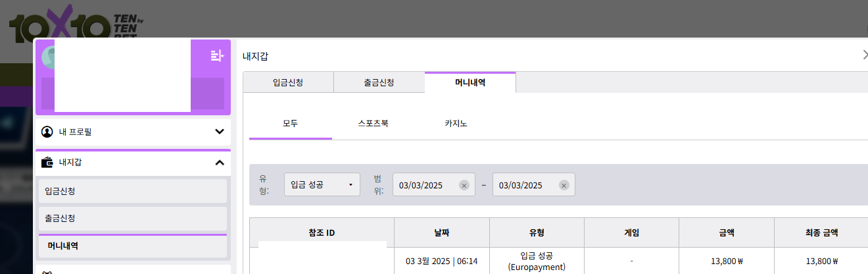
Task: Select the 카지노 filter tab
Action: (456, 123)
